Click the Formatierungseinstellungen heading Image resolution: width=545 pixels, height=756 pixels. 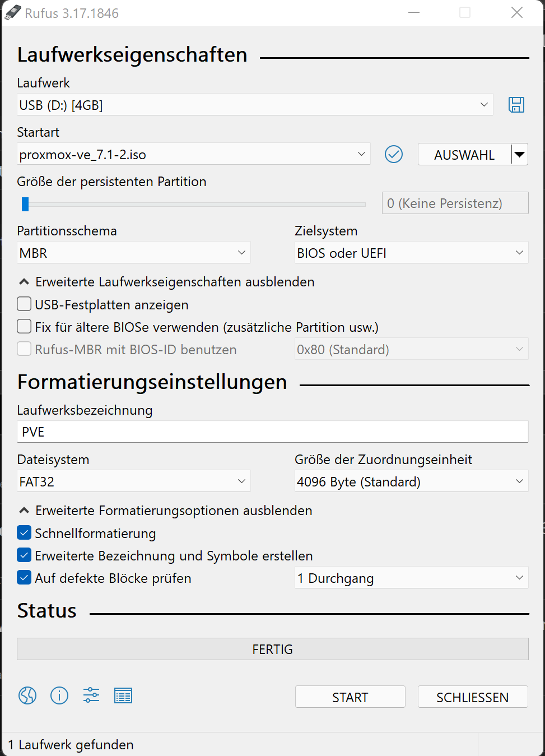pos(152,382)
